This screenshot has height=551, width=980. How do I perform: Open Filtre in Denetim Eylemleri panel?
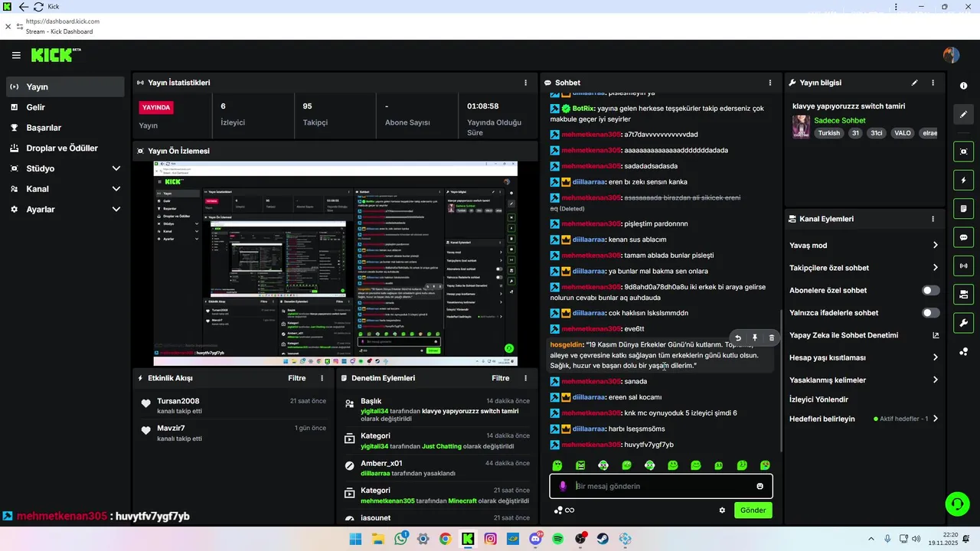[x=501, y=378]
